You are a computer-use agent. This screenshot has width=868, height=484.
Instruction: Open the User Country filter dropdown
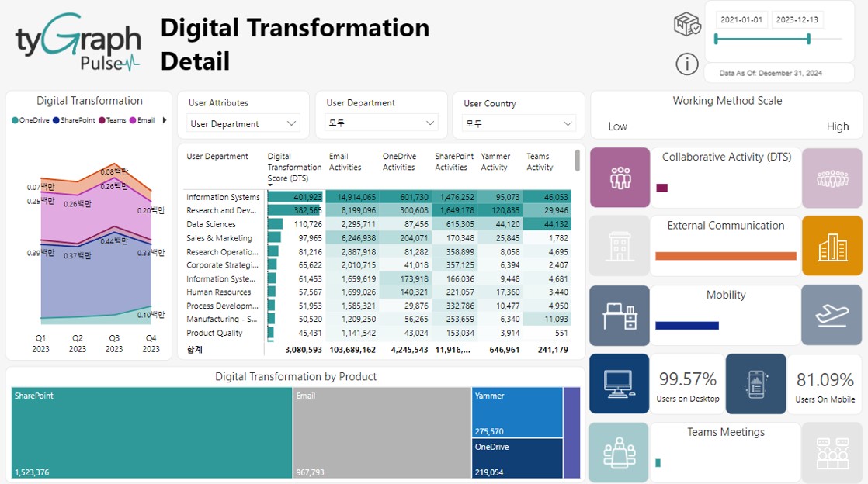point(519,123)
